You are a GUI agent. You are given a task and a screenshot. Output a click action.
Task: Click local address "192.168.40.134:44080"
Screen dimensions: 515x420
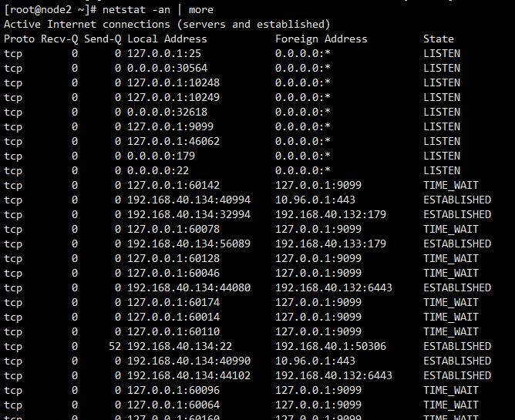point(189,287)
